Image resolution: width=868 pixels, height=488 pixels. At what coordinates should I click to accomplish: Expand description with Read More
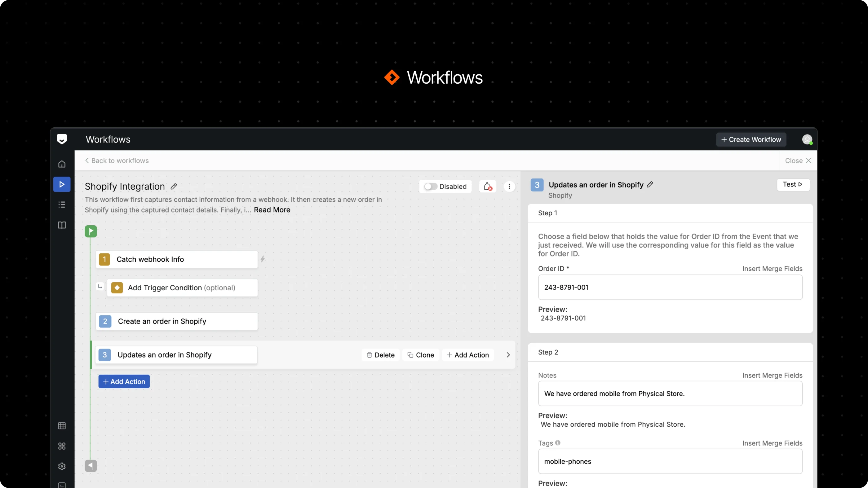272,210
